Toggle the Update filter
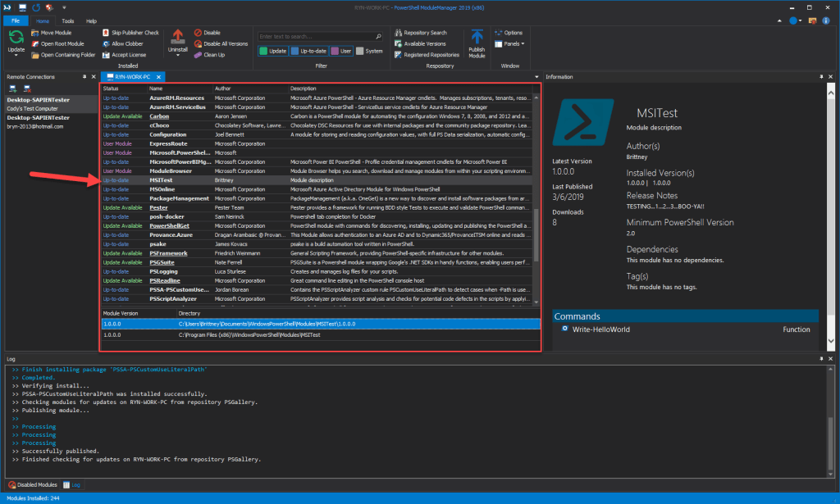The height and width of the screenshot is (504, 840). [273, 51]
